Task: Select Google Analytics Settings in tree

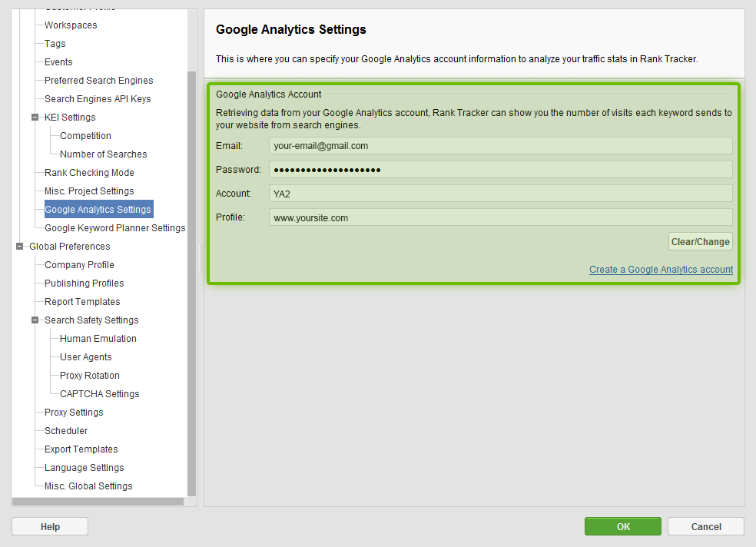Action: [x=98, y=210]
